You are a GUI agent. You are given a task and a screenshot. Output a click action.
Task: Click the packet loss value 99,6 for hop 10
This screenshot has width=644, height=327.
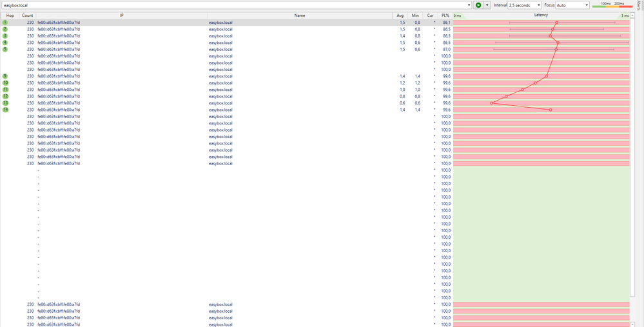click(x=447, y=83)
